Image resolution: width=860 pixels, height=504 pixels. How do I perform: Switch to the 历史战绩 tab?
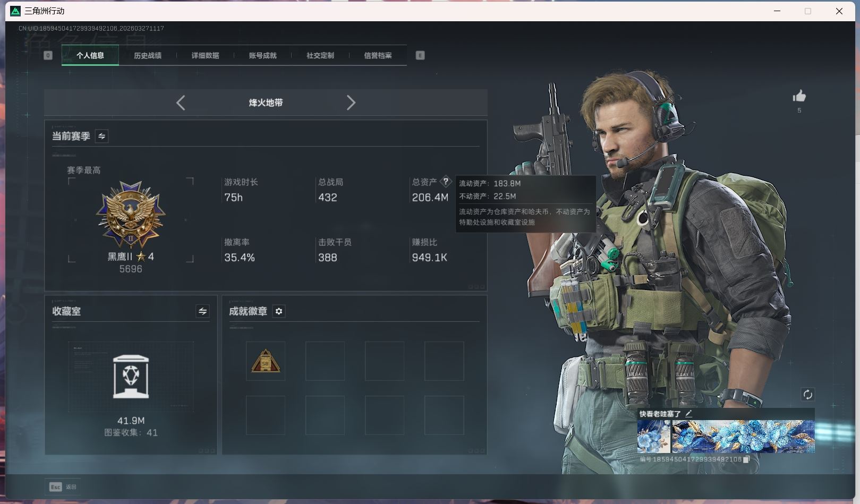click(148, 55)
